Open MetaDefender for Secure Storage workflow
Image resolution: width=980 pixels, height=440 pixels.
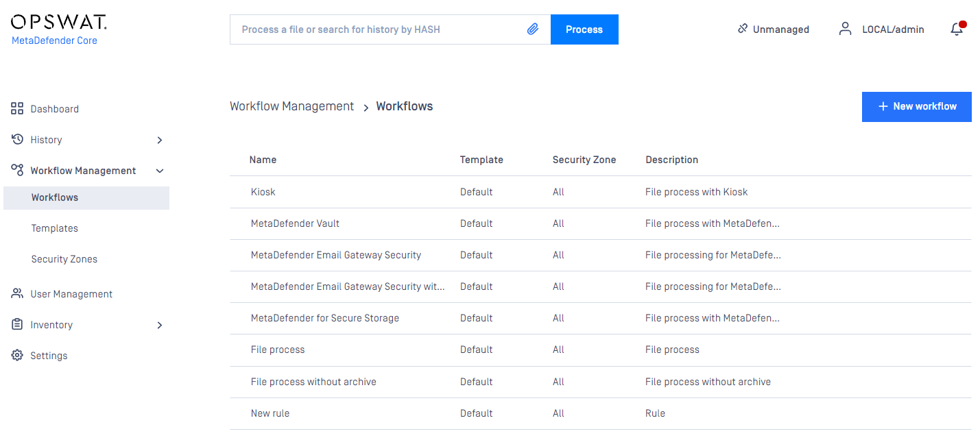(325, 318)
